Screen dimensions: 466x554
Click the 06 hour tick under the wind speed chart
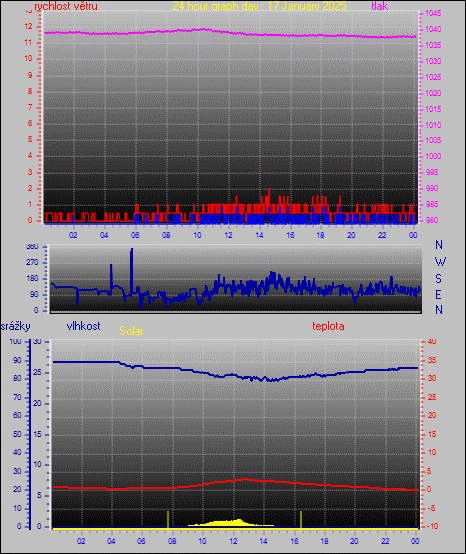click(135, 235)
